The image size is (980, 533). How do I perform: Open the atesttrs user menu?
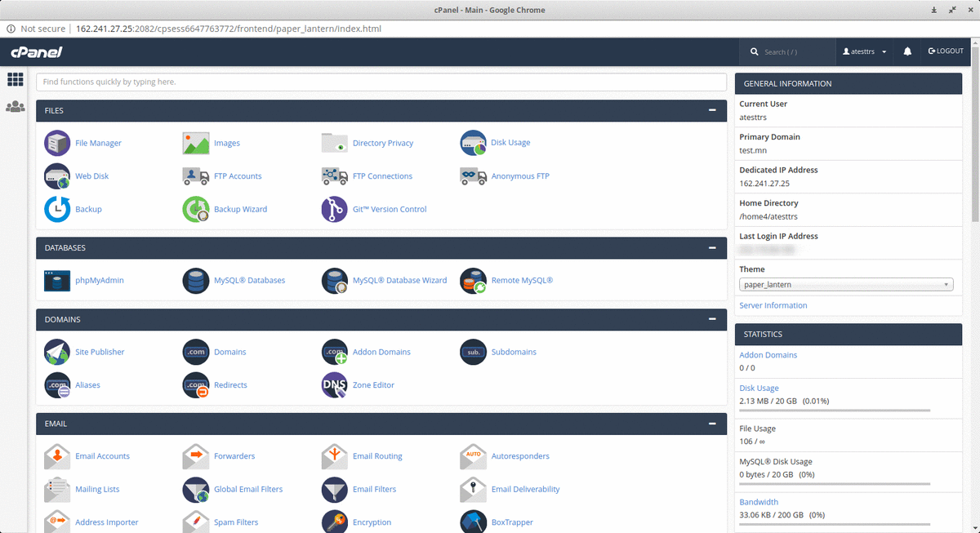865,51
